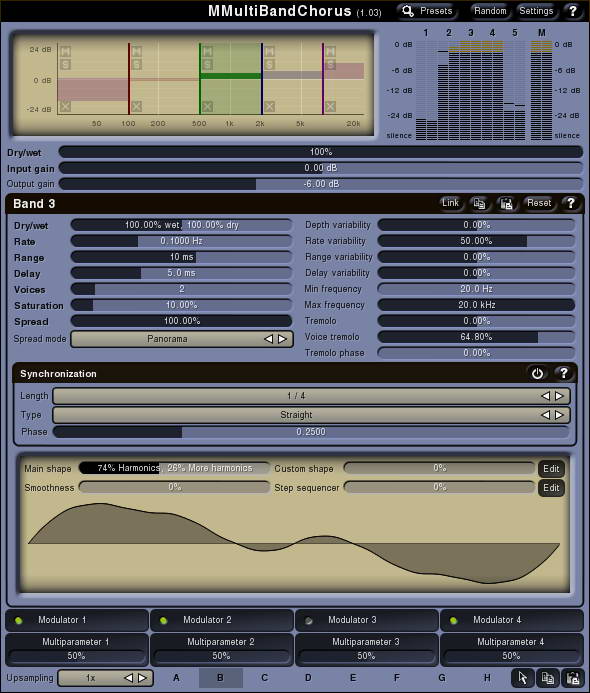This screenshot has width=590, height=693.
Task: Decrease Upsampling with left arrow
Action: click(128, 678)
